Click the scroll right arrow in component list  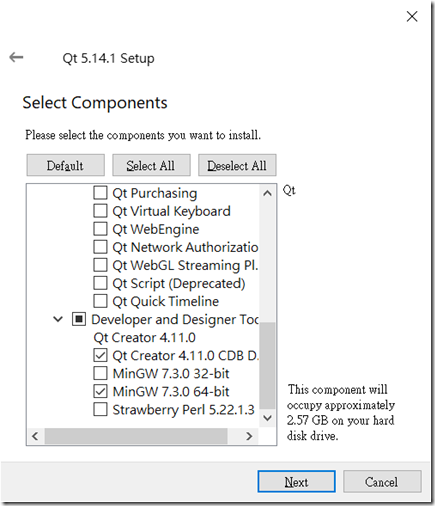(x=249, y=436)
